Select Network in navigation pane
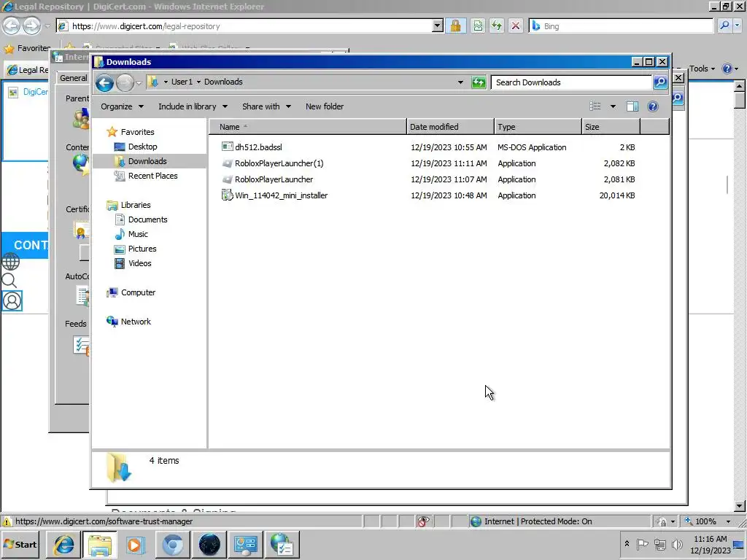 [135, 322]
